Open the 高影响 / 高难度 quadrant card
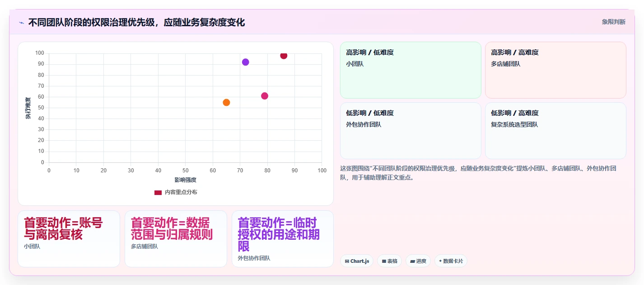The image size is (644, 285). (x=555, y=70)
